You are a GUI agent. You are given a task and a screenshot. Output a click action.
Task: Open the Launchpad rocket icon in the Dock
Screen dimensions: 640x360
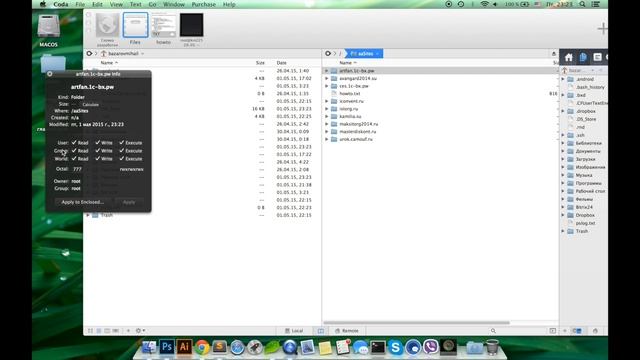[254, 347]
